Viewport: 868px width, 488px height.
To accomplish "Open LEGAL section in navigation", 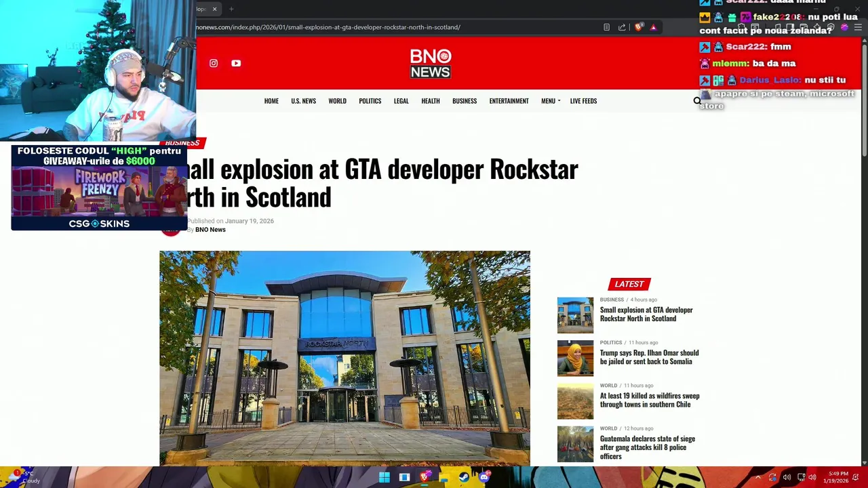I will click(x=401, y=101).
